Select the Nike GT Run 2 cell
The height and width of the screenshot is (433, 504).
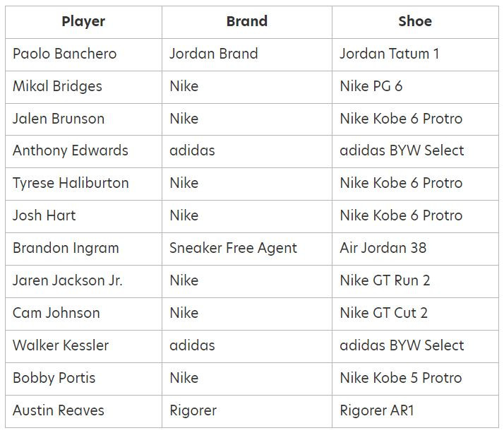coord(415,281)
